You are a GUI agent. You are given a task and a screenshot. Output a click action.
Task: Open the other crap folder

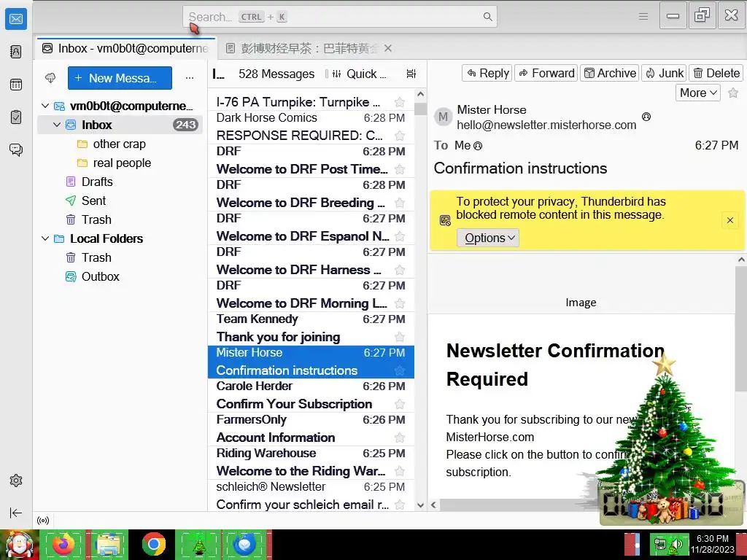[119, 144]
